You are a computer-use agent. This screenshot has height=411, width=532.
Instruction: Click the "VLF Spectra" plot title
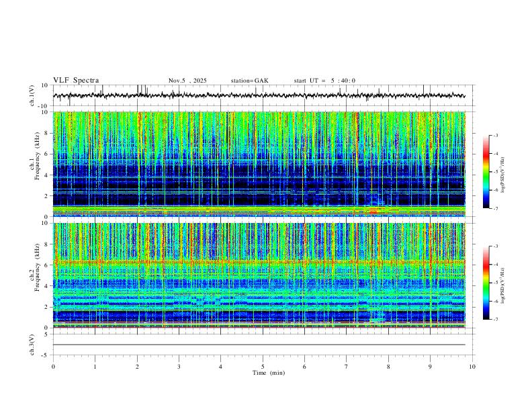tap(76, 80)
